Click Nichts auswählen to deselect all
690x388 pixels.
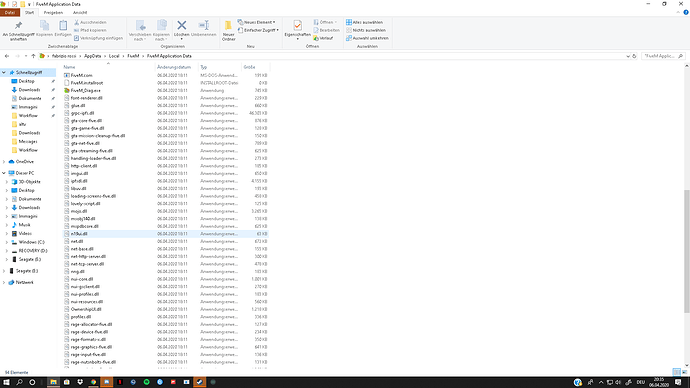coord(366,30)
